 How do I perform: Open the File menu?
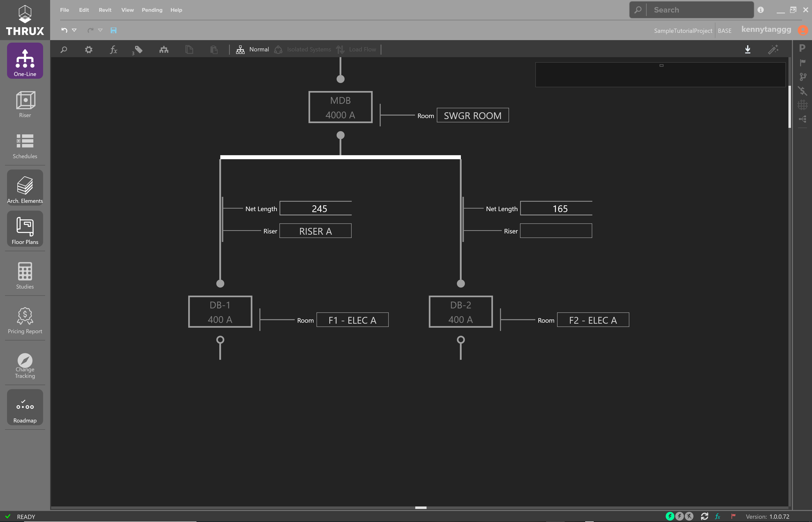coord(64,10)
